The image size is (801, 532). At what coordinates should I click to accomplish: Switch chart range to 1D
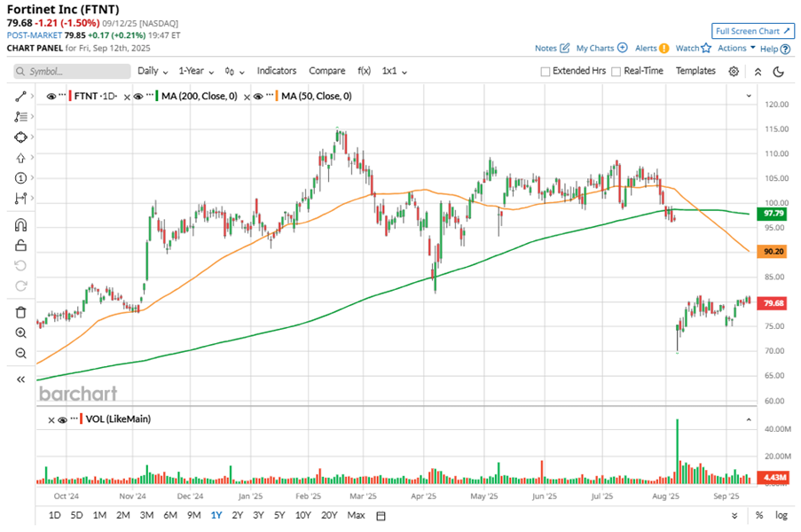click(55, 516)
